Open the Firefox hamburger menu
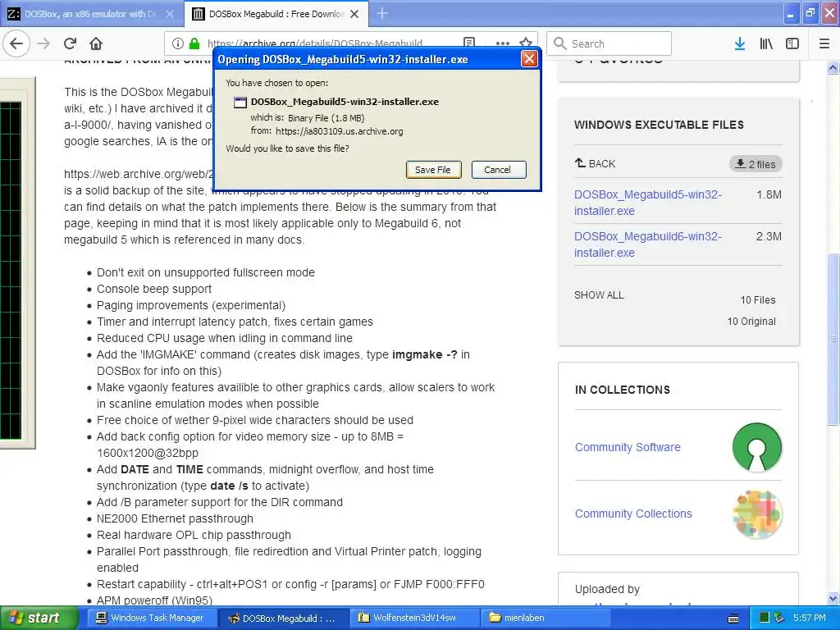840x630 pixels. (824, 43)
